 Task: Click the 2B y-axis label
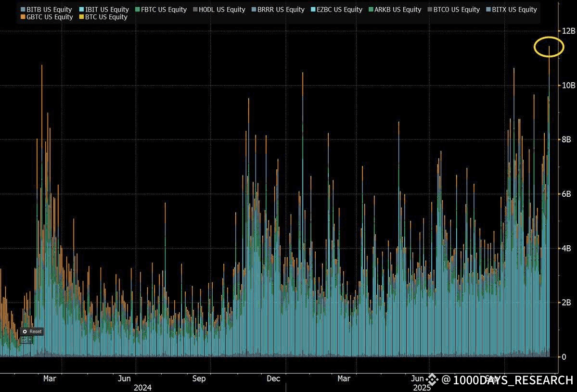(x=567, y=302)
